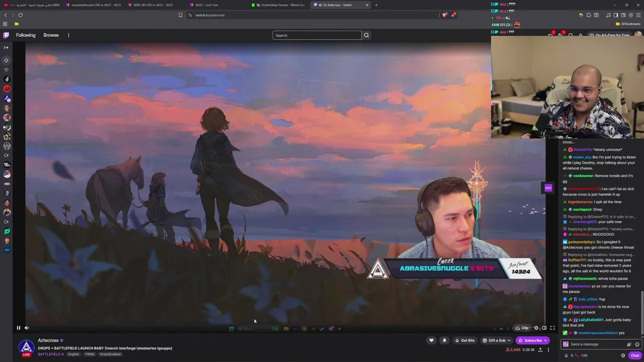
Task: Bookmark this page in address bar
Action: tap(180, 15)
